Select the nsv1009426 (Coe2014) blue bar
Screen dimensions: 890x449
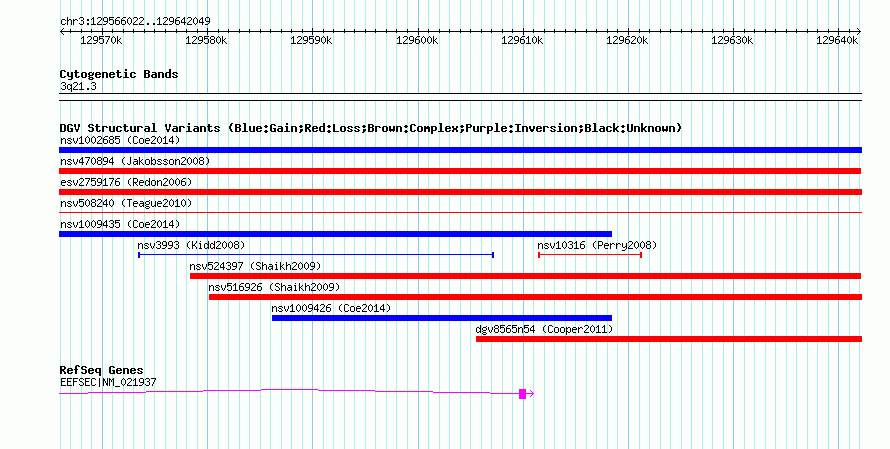point(442,318)
